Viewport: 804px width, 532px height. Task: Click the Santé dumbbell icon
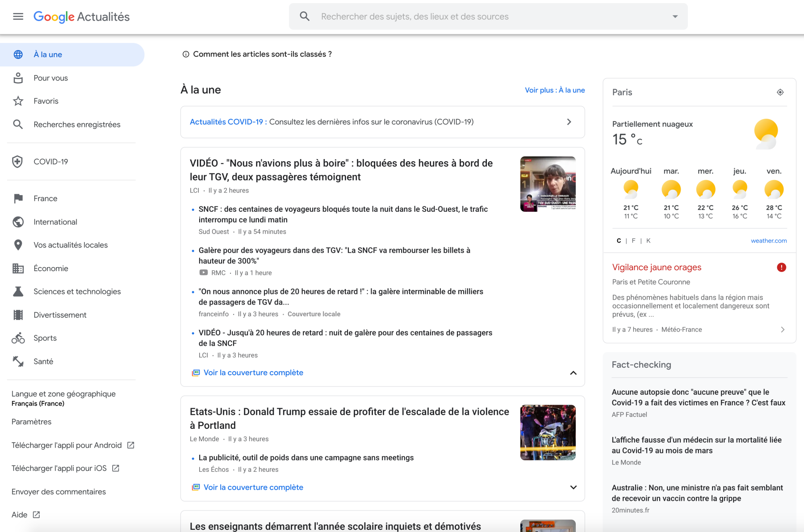point(18,361)
